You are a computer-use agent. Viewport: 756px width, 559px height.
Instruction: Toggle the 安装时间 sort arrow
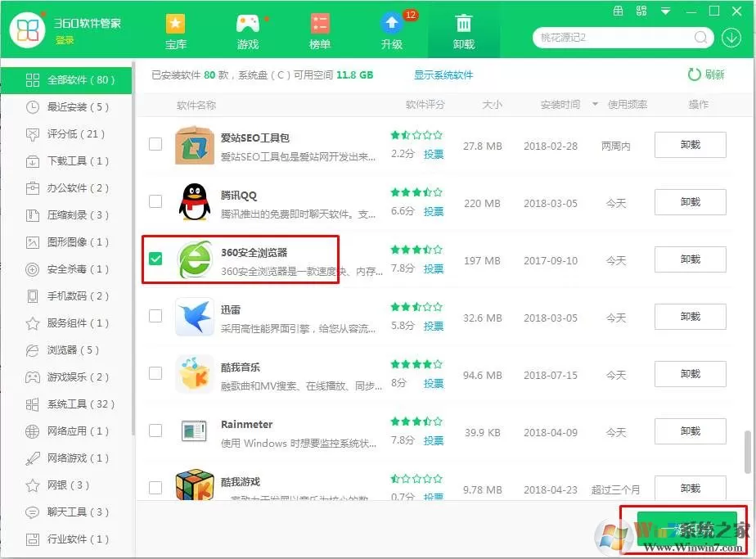pyautogui.click(x=595, y=104)
